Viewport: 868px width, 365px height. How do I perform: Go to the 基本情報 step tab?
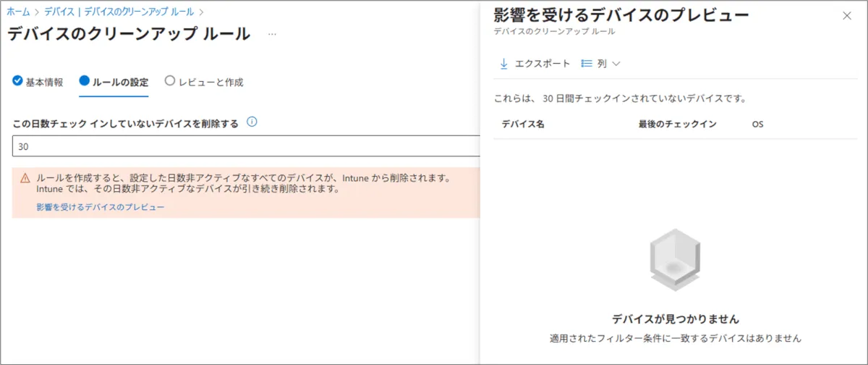point(38,82)
